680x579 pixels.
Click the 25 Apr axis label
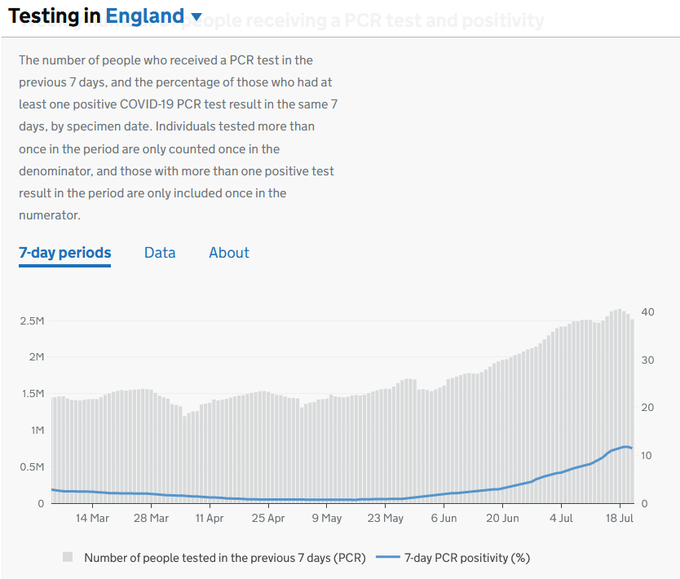pyautogui.click(x=268, y=519)
